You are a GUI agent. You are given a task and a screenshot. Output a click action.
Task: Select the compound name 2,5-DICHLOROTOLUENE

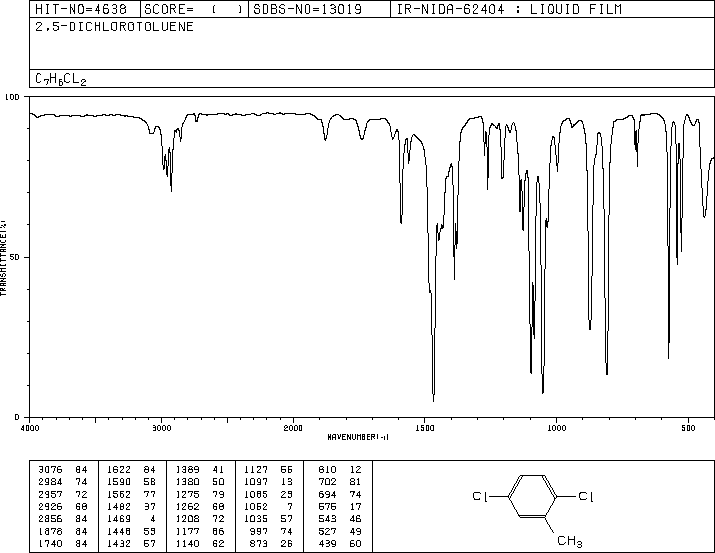(x=114, y=26)
